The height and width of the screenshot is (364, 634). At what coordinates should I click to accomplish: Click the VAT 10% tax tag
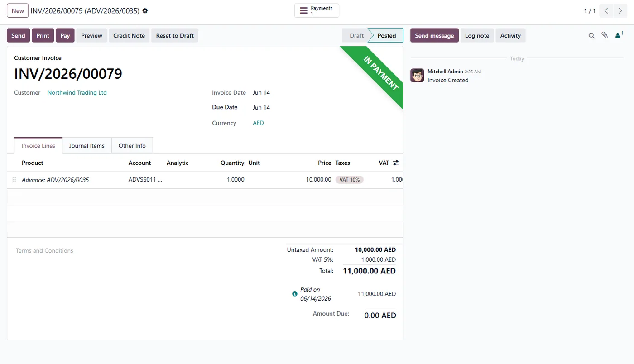pos(350,180)
